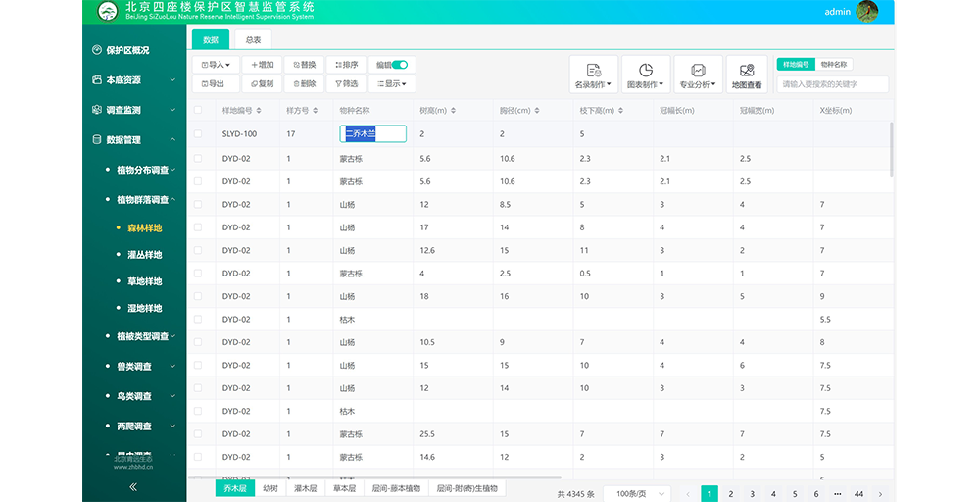Select the 层间-附(寄)生植物 tab

pos(466,488)
